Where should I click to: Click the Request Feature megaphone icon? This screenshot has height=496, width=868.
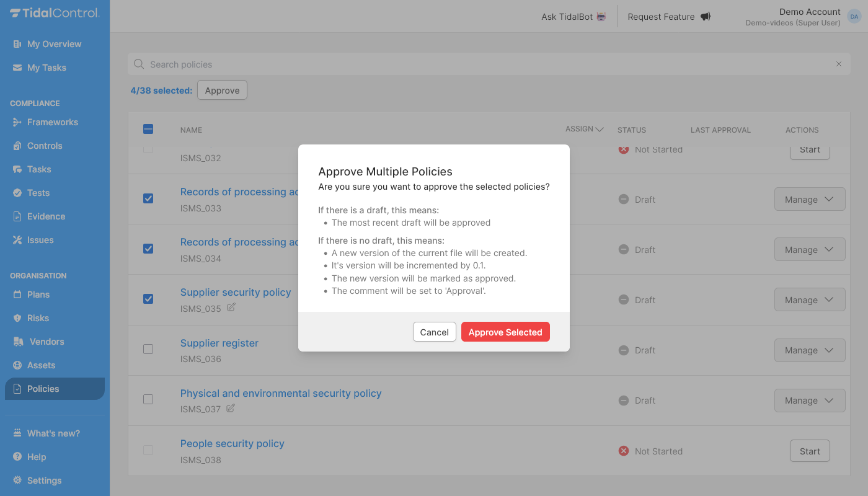click(x=705, y=17)
